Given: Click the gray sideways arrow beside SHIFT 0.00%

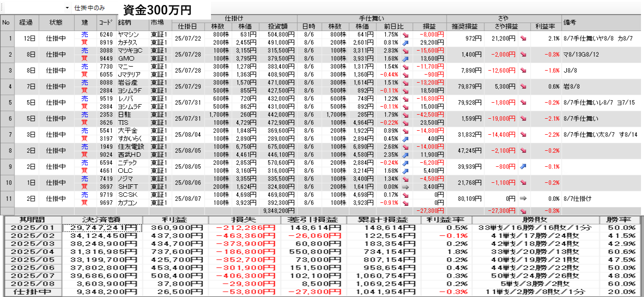Looking at the screenshot, I should pos(405,186).
